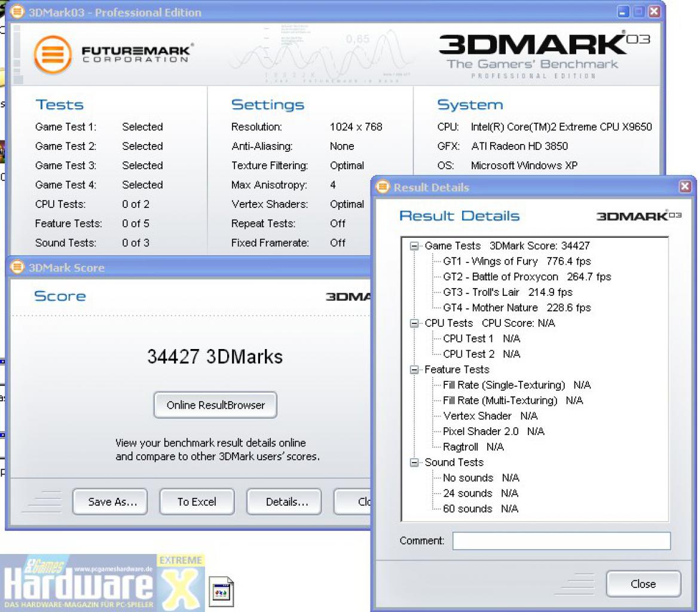Click the Fixed Framerate value Off
The height and width of the screenshot is (612, 700).
click(338, 243)
